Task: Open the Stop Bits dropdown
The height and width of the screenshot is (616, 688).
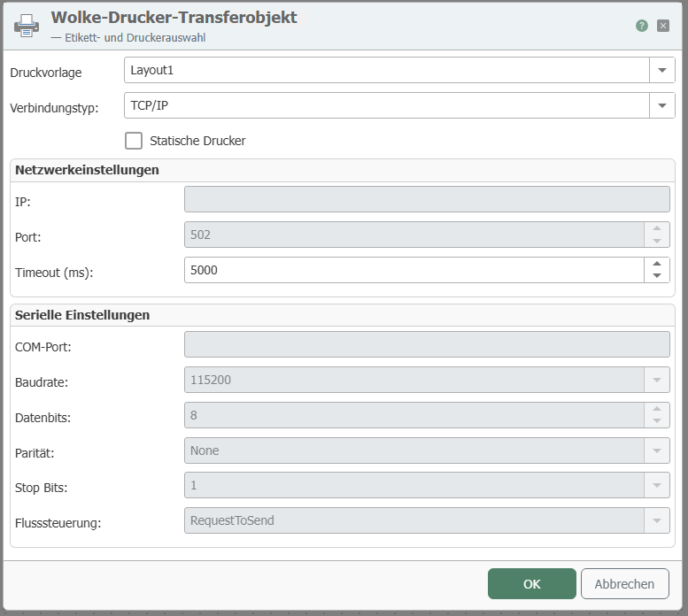Action: (x=656, y=485)
